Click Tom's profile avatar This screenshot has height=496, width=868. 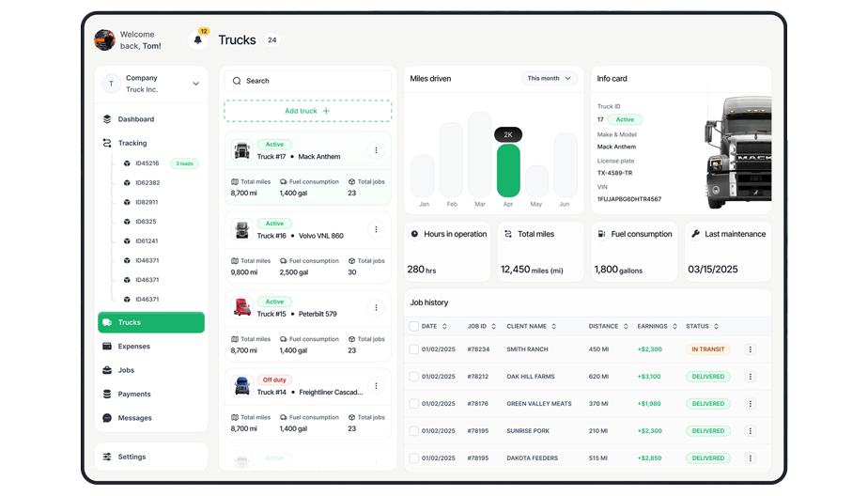104,39
